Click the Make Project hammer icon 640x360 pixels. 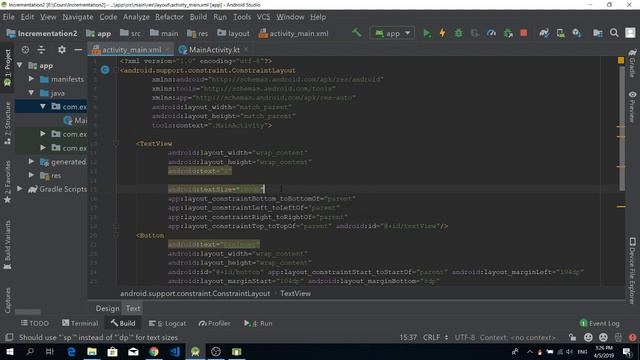(357, 33)
